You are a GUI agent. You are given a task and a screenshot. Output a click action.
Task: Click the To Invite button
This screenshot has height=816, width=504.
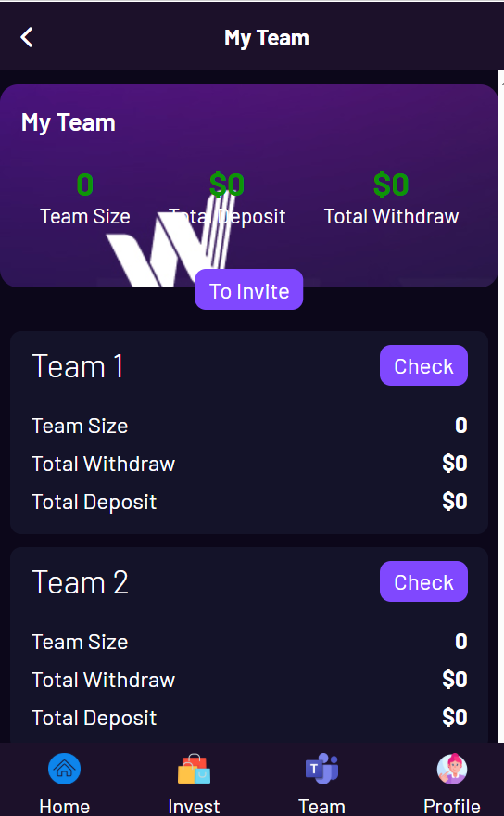[248, 289]
